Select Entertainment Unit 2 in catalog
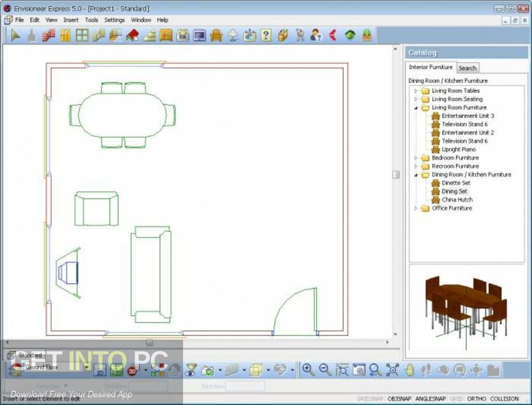 point(467,132)
